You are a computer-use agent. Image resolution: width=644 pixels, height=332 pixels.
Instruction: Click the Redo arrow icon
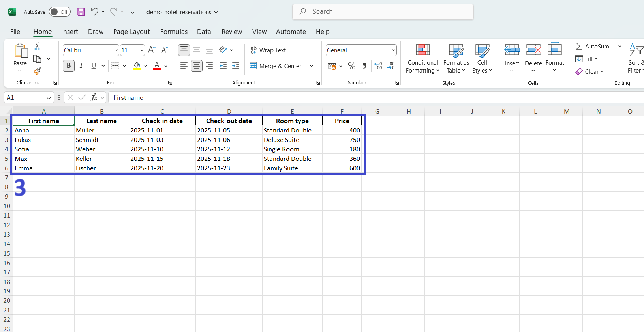click(114, 11)
